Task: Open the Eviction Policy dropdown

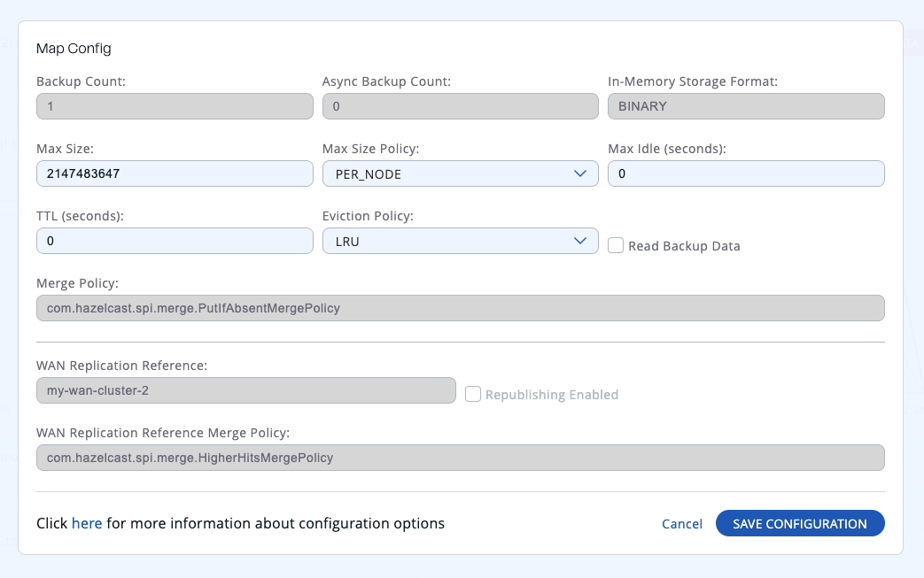Action: 460,240
